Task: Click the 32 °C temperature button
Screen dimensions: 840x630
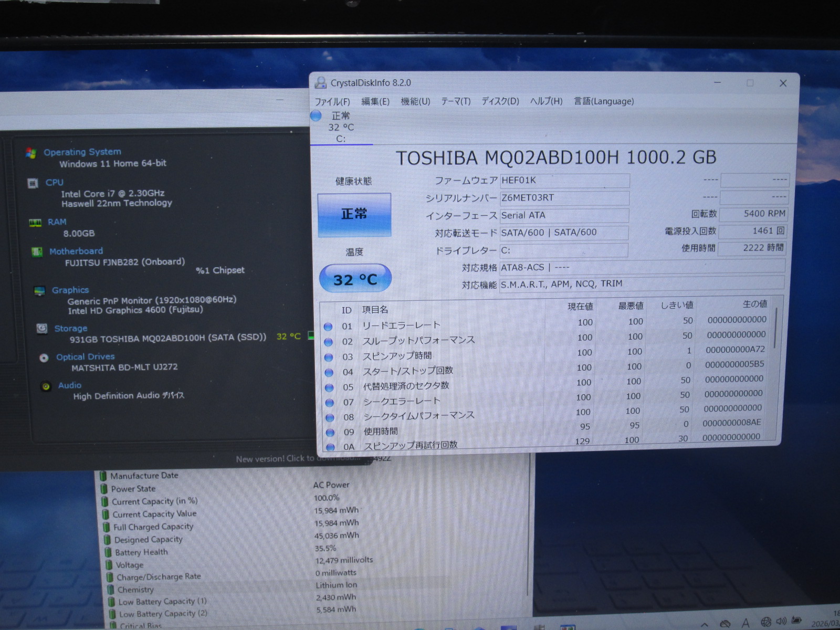Action: tap(355, 279)
